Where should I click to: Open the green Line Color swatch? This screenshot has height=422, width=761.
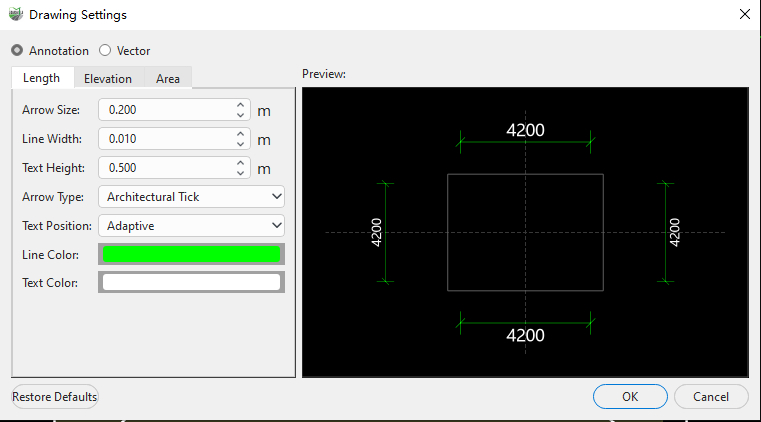click(x=191, y=254)
